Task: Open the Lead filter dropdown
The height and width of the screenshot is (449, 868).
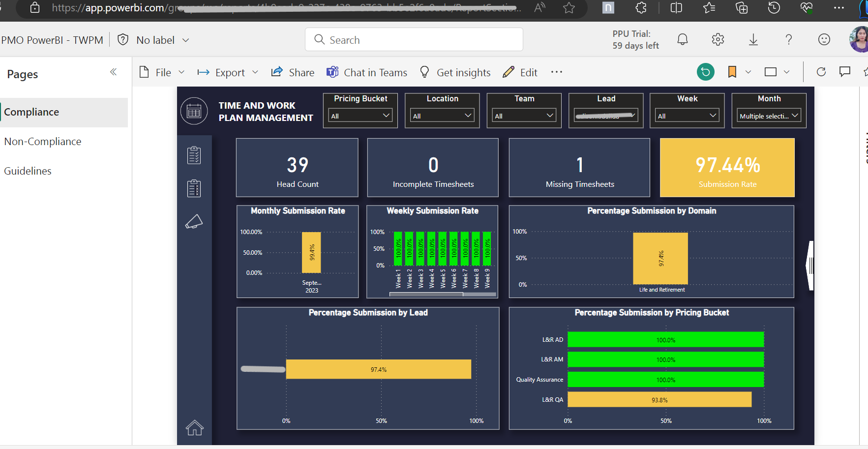Action: (606, 116)
